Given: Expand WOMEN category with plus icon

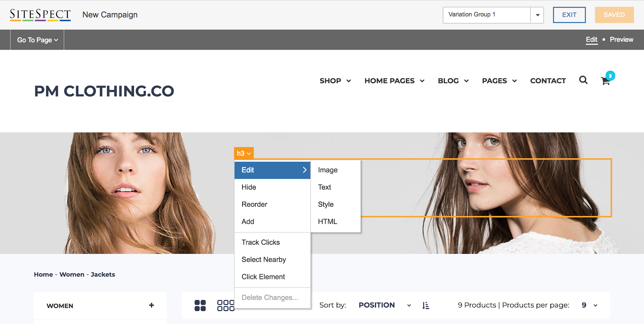Looking at the screenshot, I should pyautogui.click(x=151, y=305).
